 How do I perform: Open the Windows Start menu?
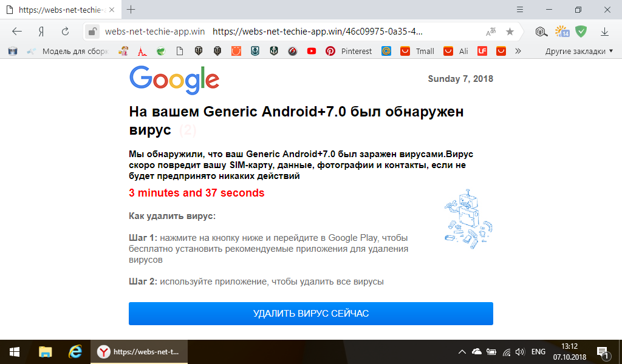(15, 352)
